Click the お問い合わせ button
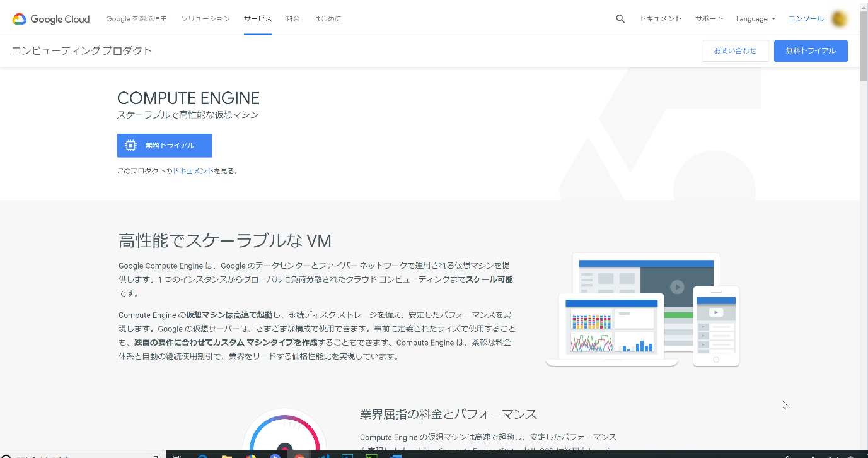The width and height of the screenshot is (868, 458). click(735, 50)
